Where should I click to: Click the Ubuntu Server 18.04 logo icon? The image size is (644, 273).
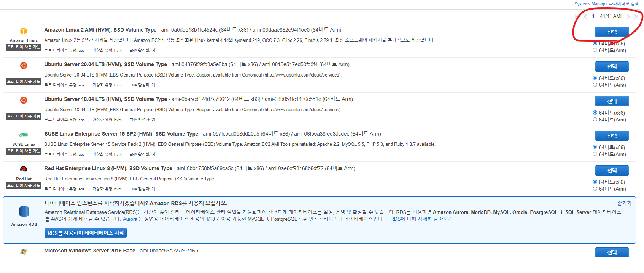coord(24,100)
